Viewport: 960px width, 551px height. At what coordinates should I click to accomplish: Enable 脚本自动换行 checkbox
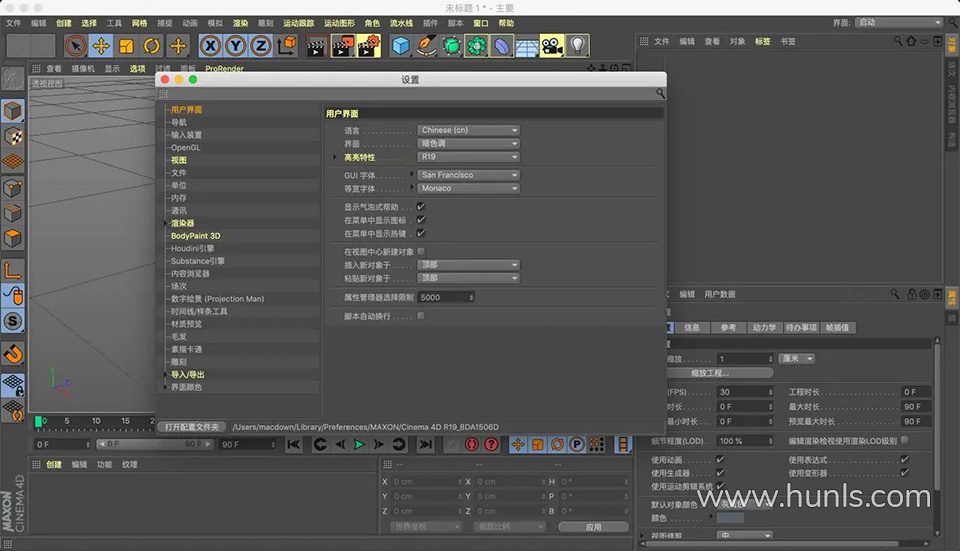[x=421, y=316]
